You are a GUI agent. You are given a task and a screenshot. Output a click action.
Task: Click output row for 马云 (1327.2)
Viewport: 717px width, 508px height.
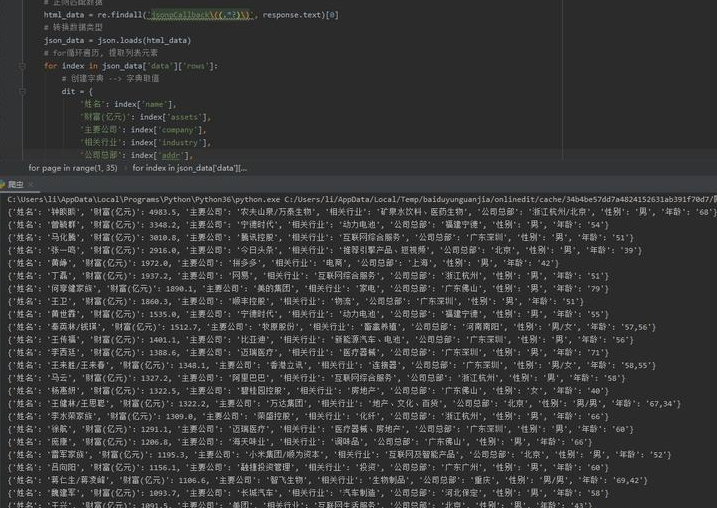[316, 379]
